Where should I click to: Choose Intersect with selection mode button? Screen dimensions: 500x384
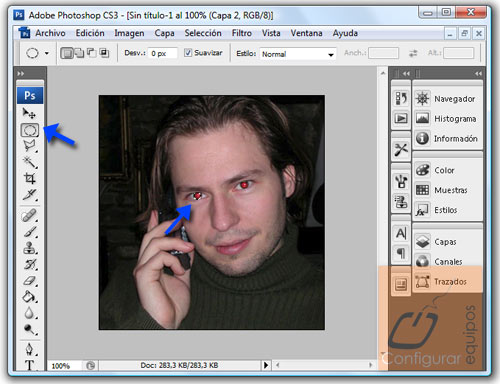(x=104, y=53)
